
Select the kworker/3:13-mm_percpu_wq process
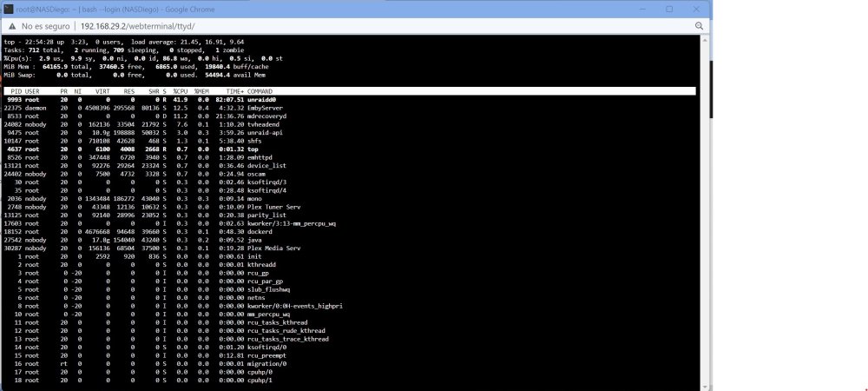click(x=291, y=224)
